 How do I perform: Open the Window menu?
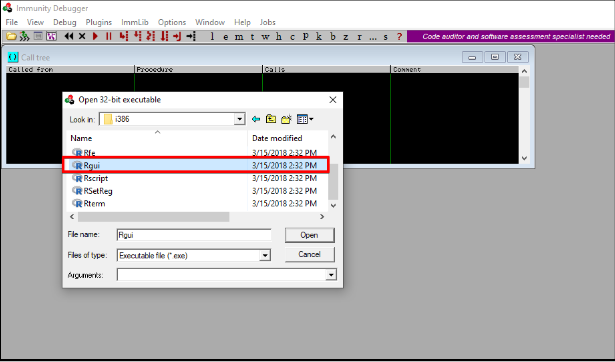tap(210, 22)
